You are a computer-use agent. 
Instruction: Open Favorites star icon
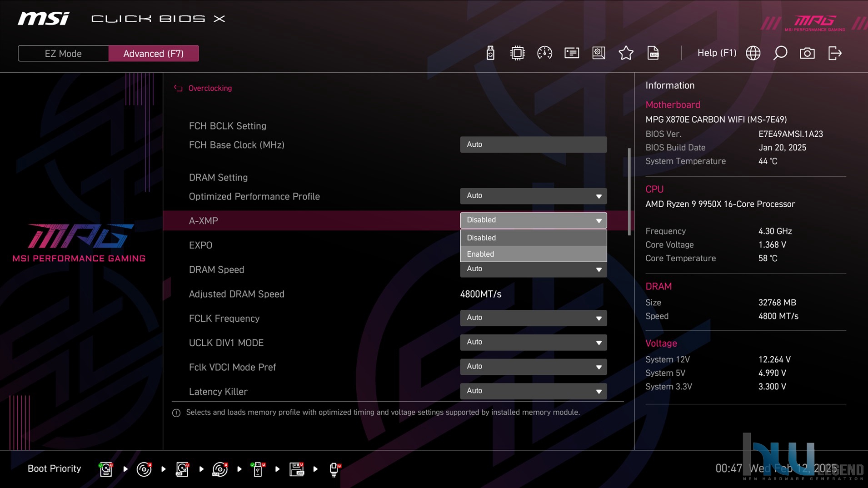tap(626, 53)
